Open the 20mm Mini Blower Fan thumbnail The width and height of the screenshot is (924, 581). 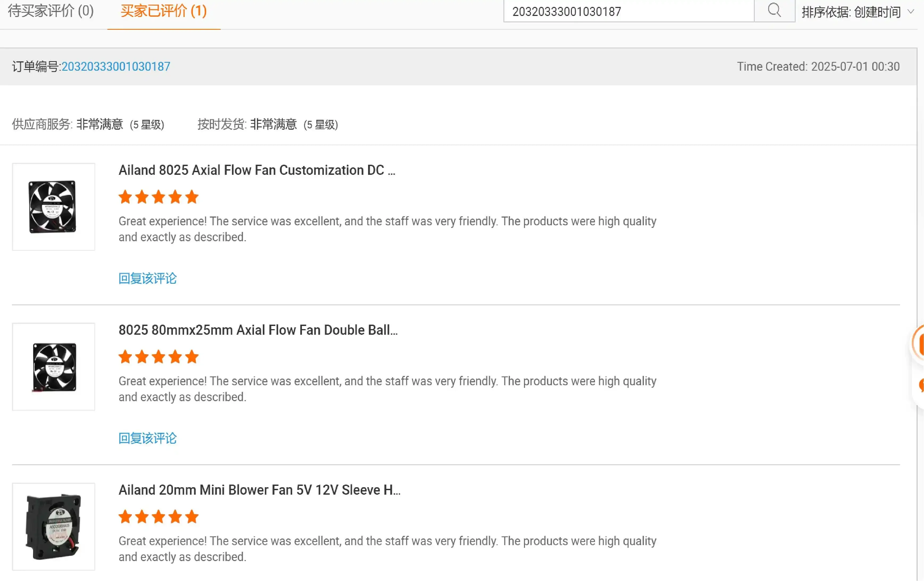pos(53,527)
